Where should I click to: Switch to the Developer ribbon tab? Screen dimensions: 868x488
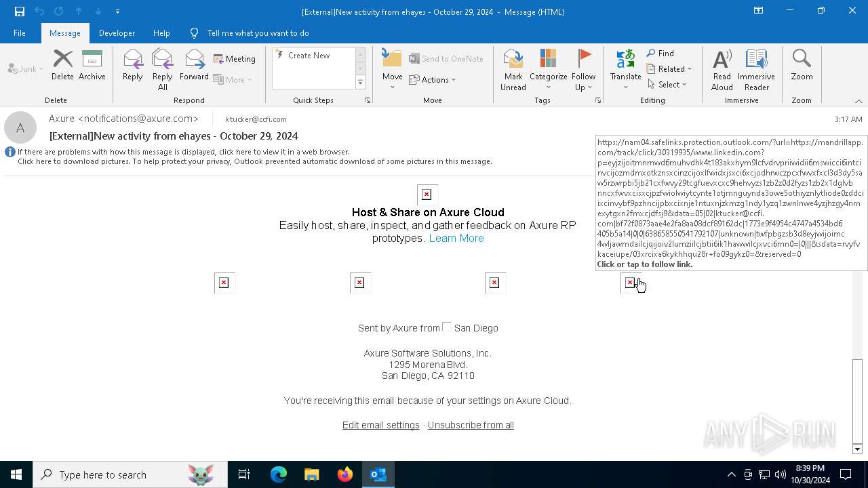point(117,33)
